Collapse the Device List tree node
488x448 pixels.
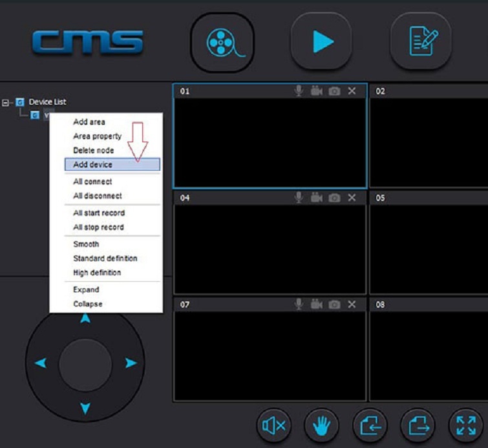[6, 102]
